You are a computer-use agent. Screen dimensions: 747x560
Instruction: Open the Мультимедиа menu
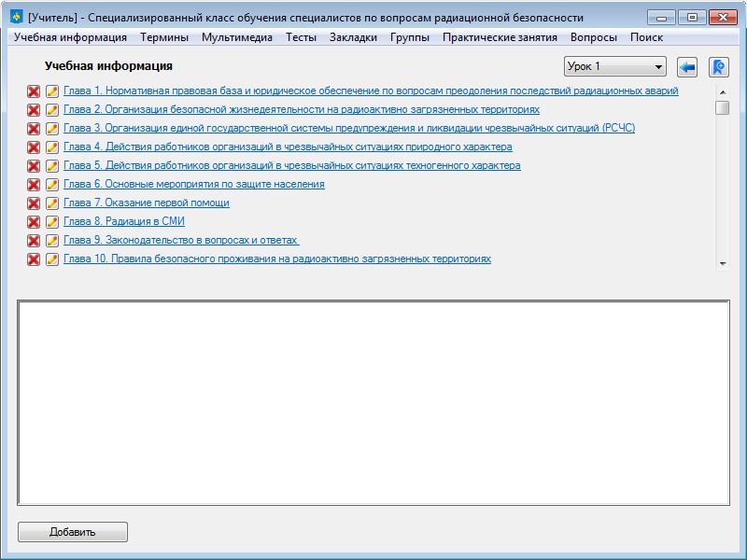237,37
